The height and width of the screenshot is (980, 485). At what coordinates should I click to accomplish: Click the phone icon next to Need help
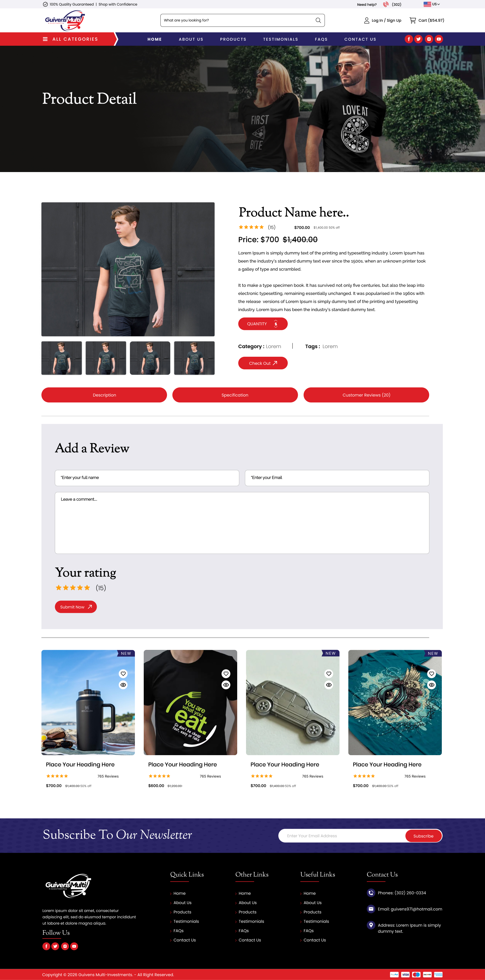(x=386, y=5)
